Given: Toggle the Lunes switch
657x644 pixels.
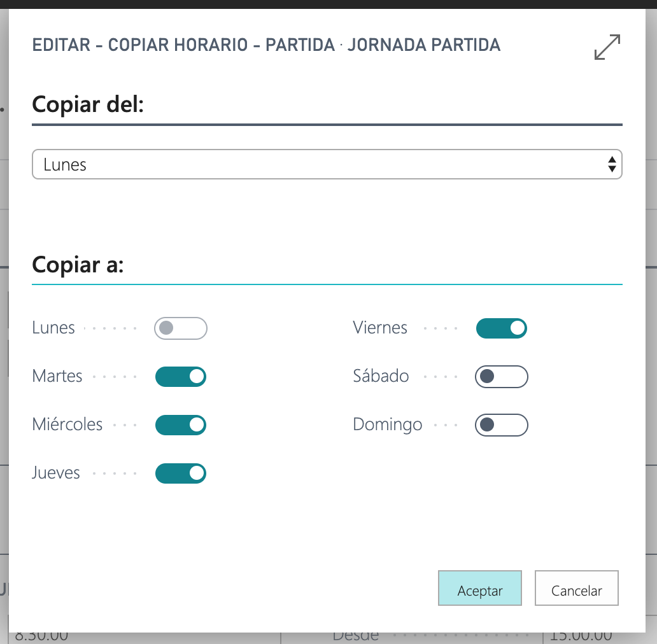Looking at the screenshot, I should [181, 328].
